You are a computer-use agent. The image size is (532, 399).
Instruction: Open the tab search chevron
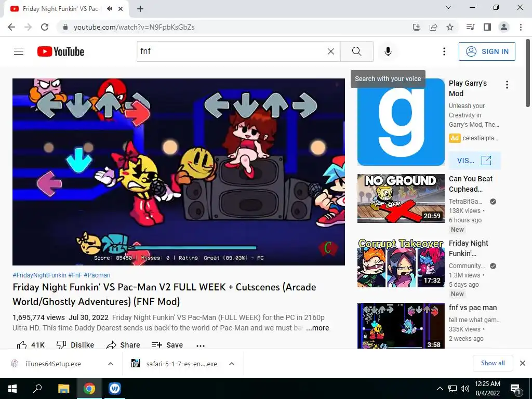point(448,7)
